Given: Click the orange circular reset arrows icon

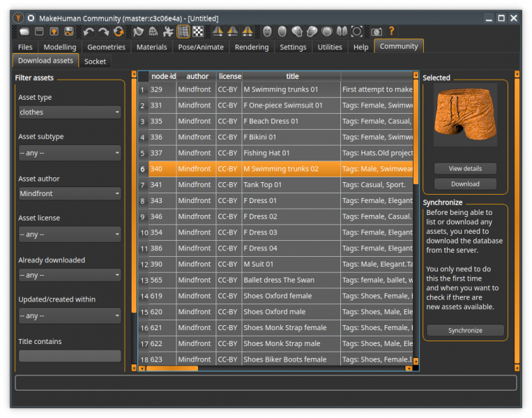Looking at the screenshot, I should 119,31.
